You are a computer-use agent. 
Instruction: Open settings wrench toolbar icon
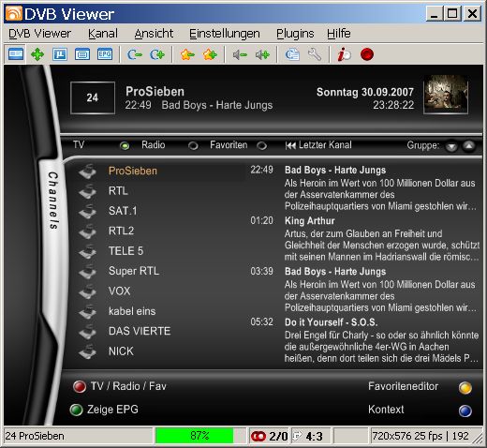pos(315,54)
